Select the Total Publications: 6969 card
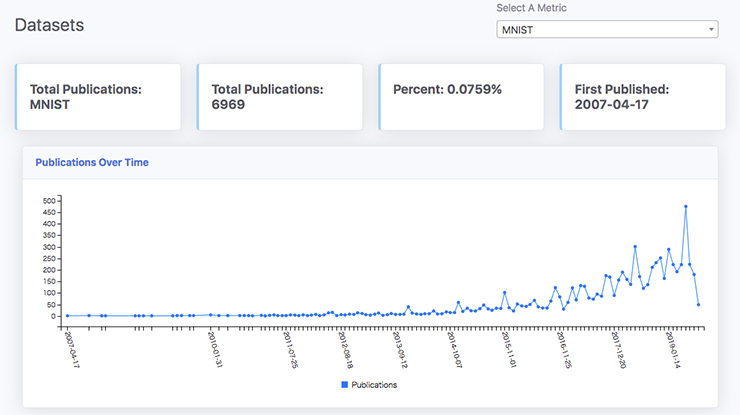Viewport: 740px width, 415px height. tap(279, 97)
